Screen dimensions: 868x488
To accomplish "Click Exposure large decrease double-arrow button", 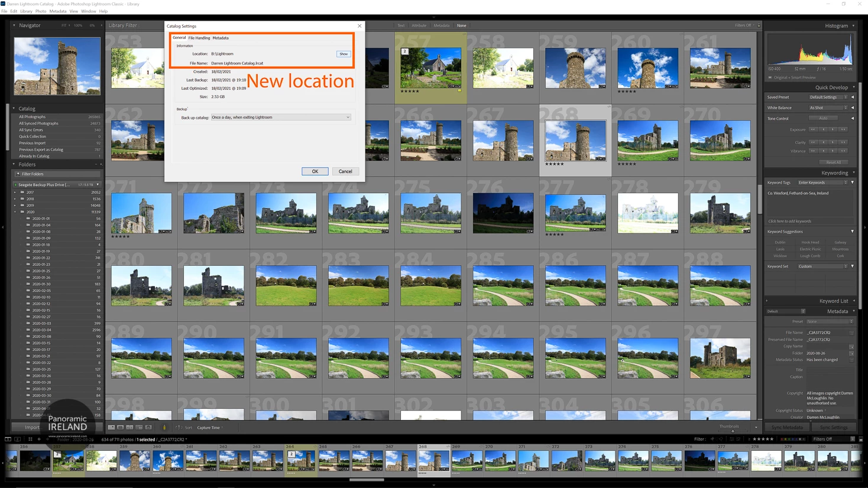I will [814, 129].
